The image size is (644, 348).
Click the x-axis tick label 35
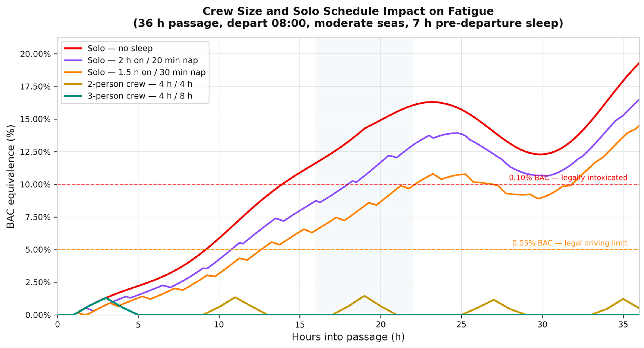(x=623, y=324)
